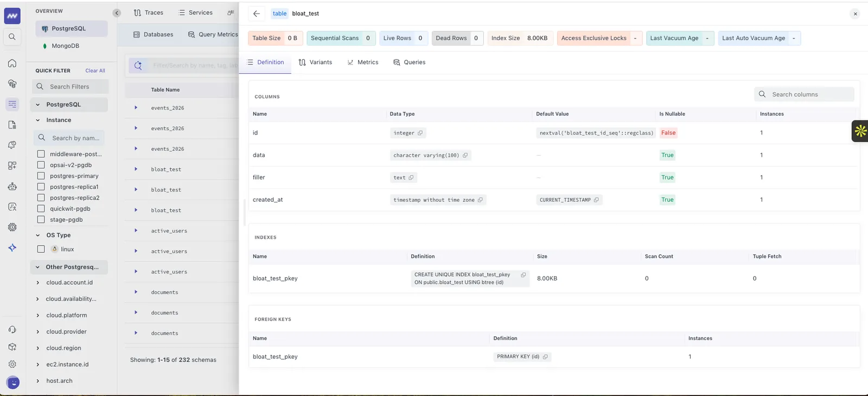Screen dimensions: 868x396
Task: Open the Metrics tab
Action: coord(362,62)
